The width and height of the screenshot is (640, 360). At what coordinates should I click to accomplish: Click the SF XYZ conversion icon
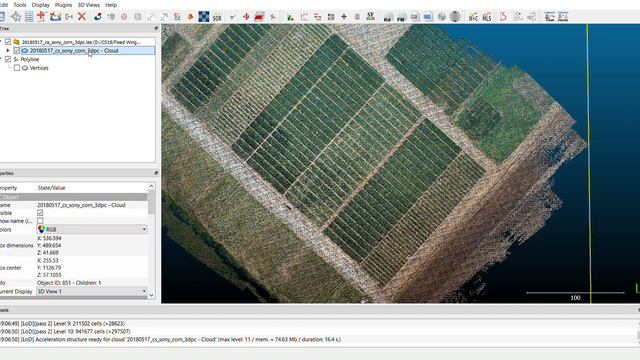pyautogui.click(x=370, y=16)
